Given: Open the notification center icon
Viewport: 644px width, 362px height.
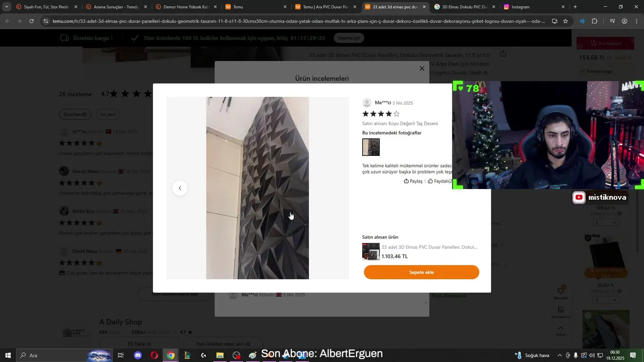Looking at the screenshot, I should pos(633,355).
